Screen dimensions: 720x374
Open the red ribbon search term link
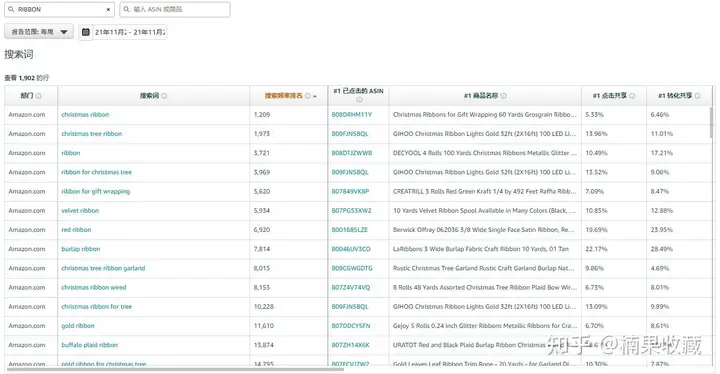tap(76, 230)
